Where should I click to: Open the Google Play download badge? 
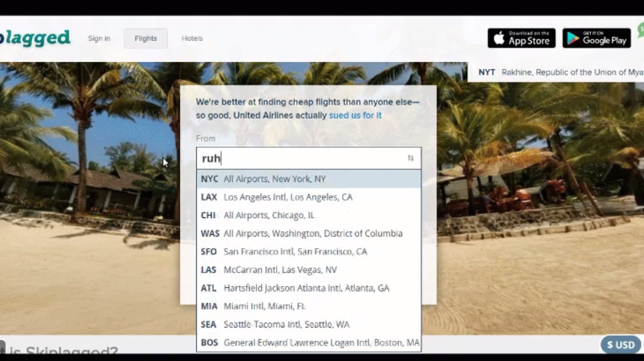tap(596, 38)
